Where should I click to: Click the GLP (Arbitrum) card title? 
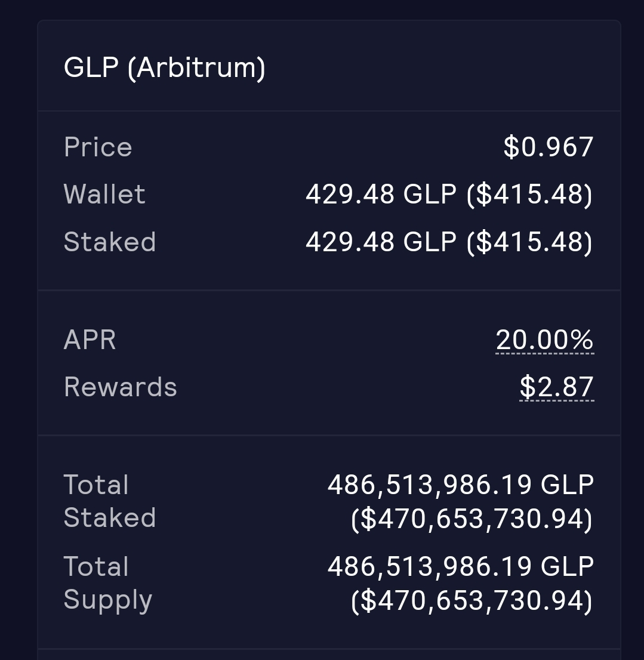click(x=165, y=67)
